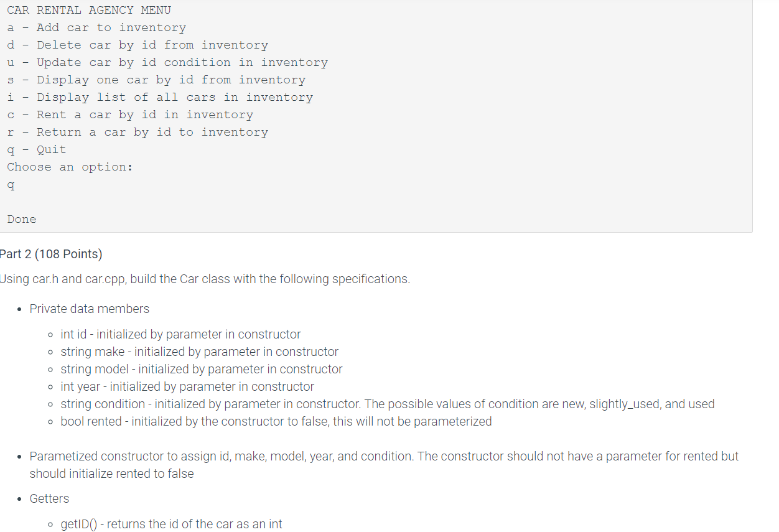This screenshot has height=532, width=779.
Task: Click the 'Done' output line in code block
Action: [22, 219]
